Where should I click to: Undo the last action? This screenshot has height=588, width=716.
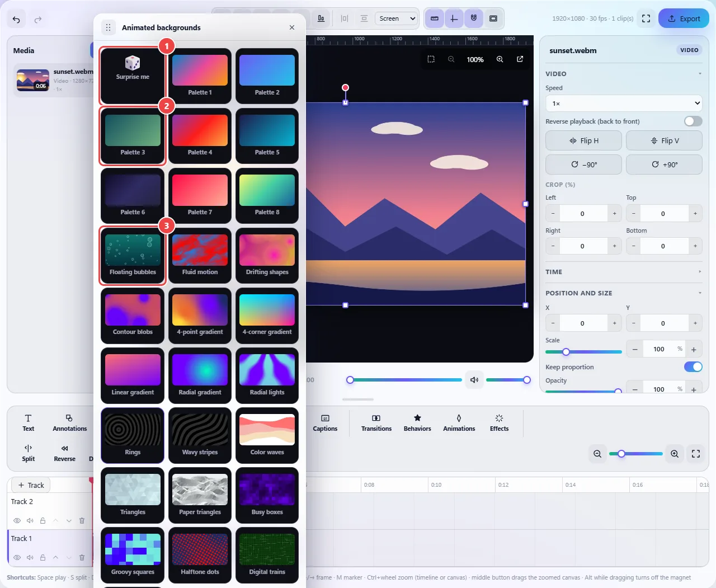click(x=16, y=20)
